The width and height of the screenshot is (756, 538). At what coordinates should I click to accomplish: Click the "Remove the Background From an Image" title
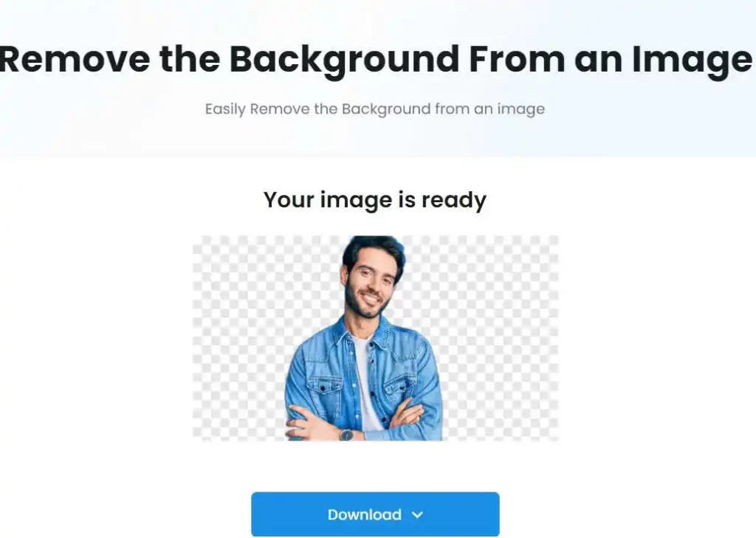pyautogui.click(x=376, y=59)
